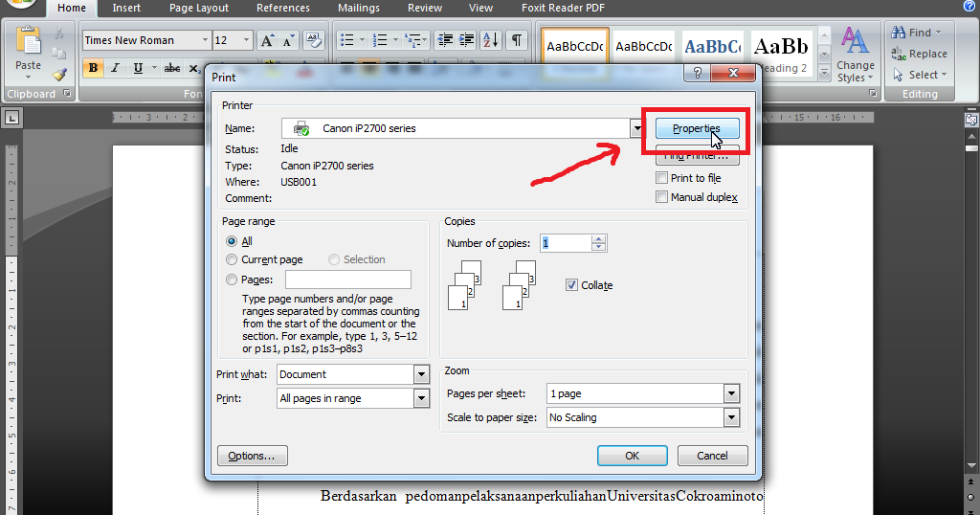Click the printer Properties button
This screenshot has width=980, height=515.
(697, 128)
